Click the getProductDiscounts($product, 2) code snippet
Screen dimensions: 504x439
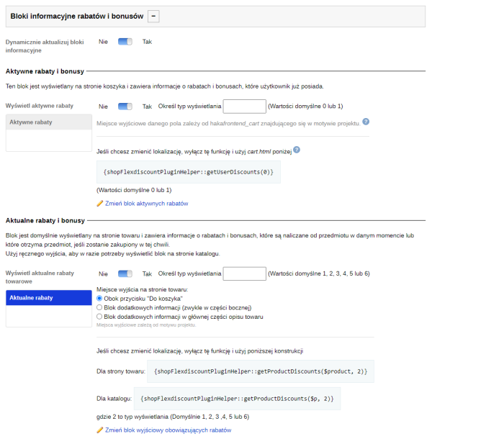261,371
